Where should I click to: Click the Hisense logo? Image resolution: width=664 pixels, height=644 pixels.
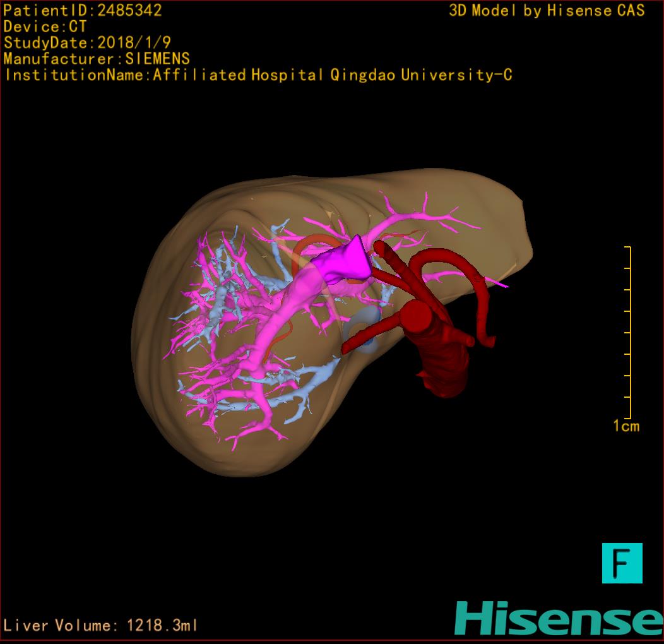(x=558, y=618)
